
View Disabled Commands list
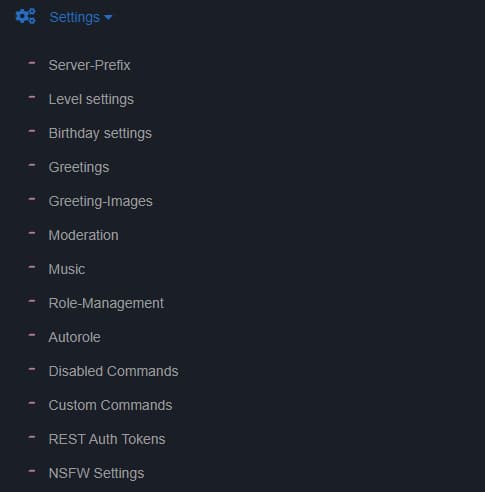point(114,371)
